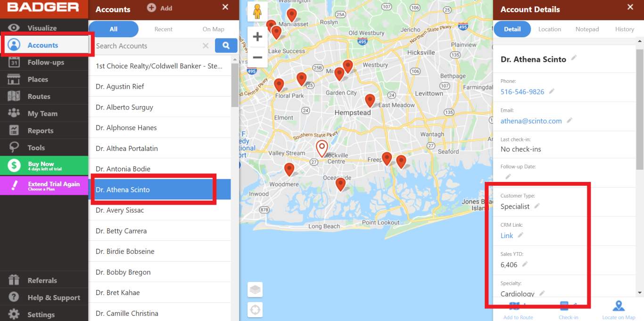Call the phone number 516-546-9826

pos(522,92)
